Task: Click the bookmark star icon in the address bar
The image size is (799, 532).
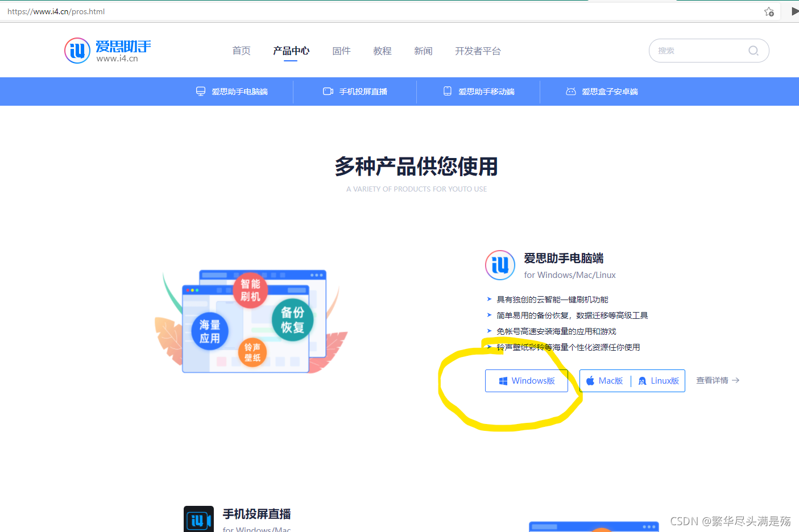Action: click(x=769, y=11)
